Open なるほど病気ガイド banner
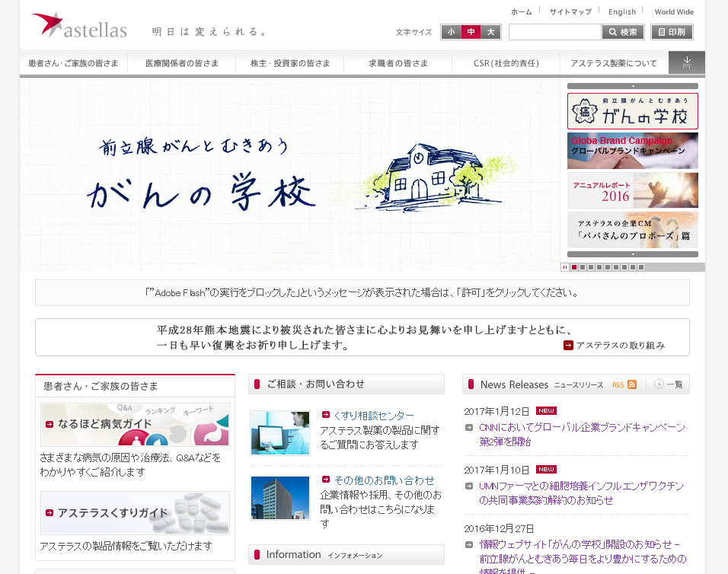728x574 pixels. coord(135,425)
